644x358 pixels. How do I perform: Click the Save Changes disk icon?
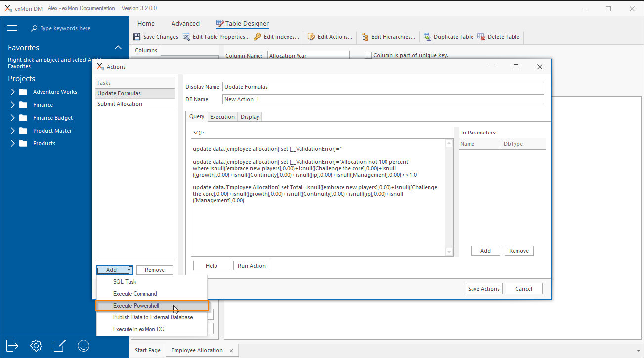click(x=137, y=37)
